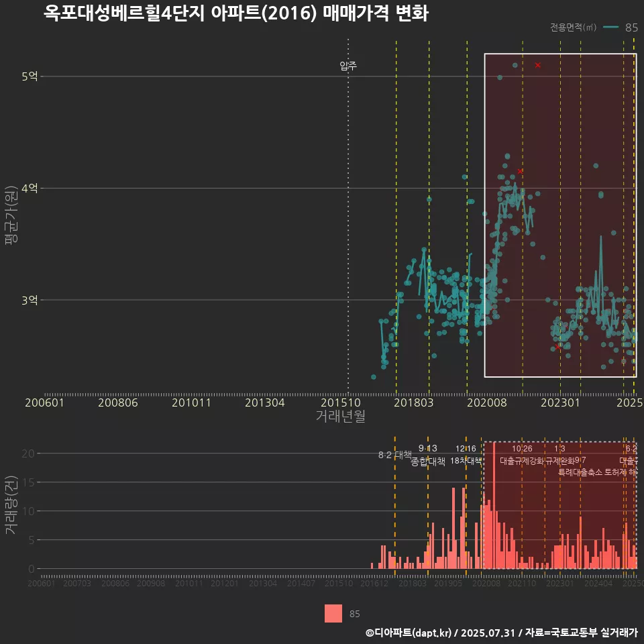
Task: Click the 3억 label on price axis
Action: [x=30, y=301]
